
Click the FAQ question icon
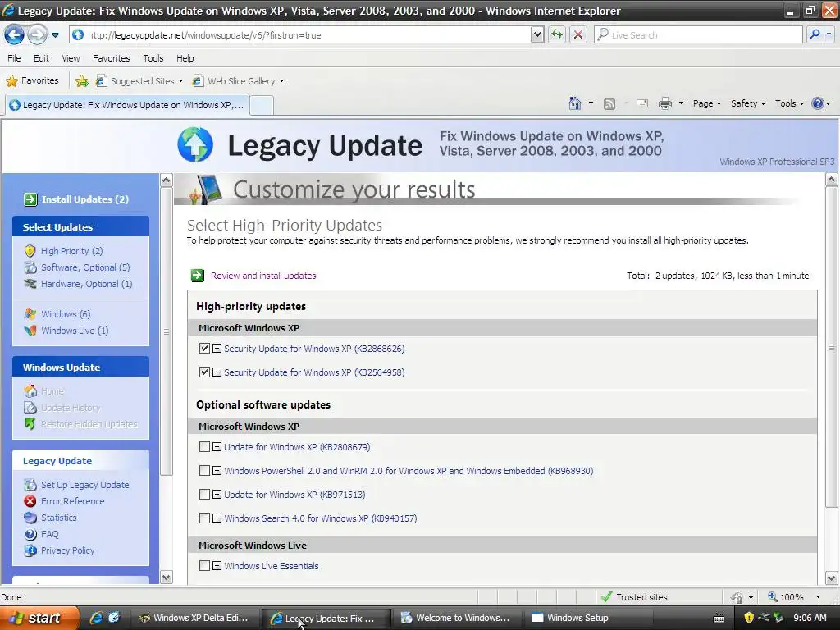(30, 534)
